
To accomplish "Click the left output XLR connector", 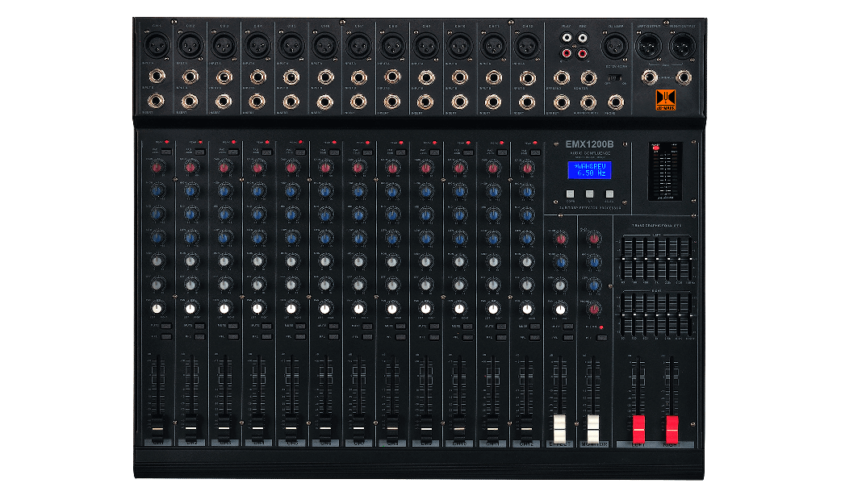I will click(x=648, y=46).
